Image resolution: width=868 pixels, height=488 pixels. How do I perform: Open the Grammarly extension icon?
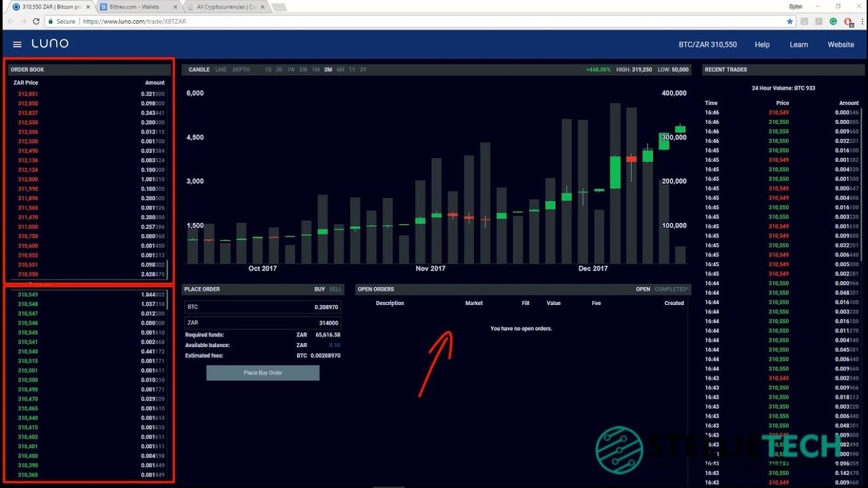click(833, 22)
